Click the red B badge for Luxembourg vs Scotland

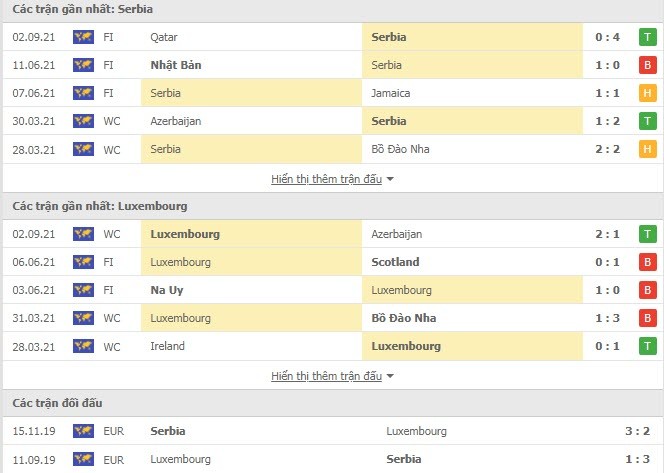[647, 262]
